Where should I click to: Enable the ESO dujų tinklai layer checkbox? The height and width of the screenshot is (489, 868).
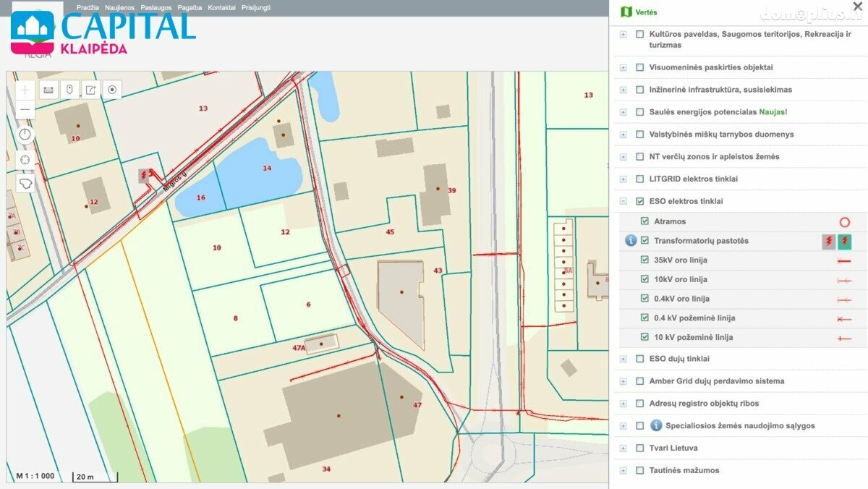(x=639, y=358)
